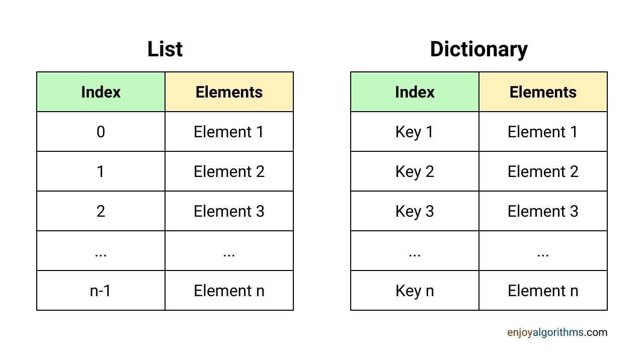Click the List title heading
Image resolution: width=644 pixels, height=362 pixels.
(165, 49)
